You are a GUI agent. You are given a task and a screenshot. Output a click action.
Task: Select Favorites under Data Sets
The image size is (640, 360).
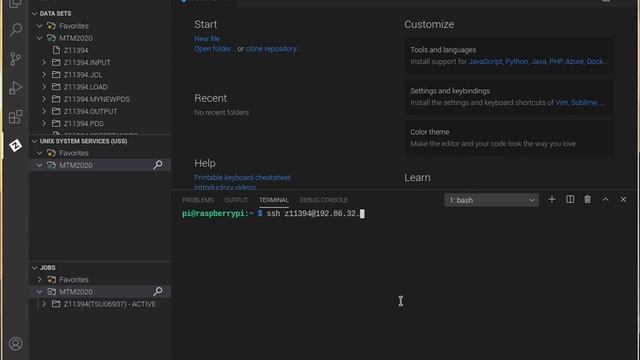pyautogui.click(x=73, y=26)
